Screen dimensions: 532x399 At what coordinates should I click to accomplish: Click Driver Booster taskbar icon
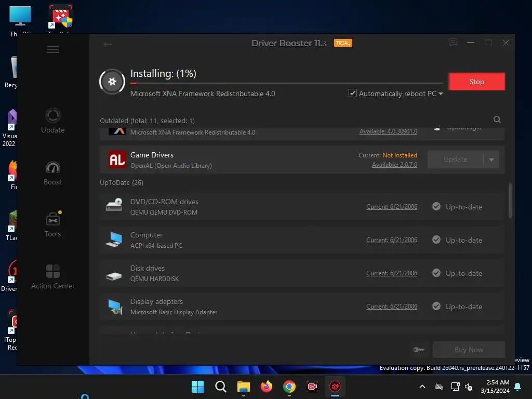[335, 387]
